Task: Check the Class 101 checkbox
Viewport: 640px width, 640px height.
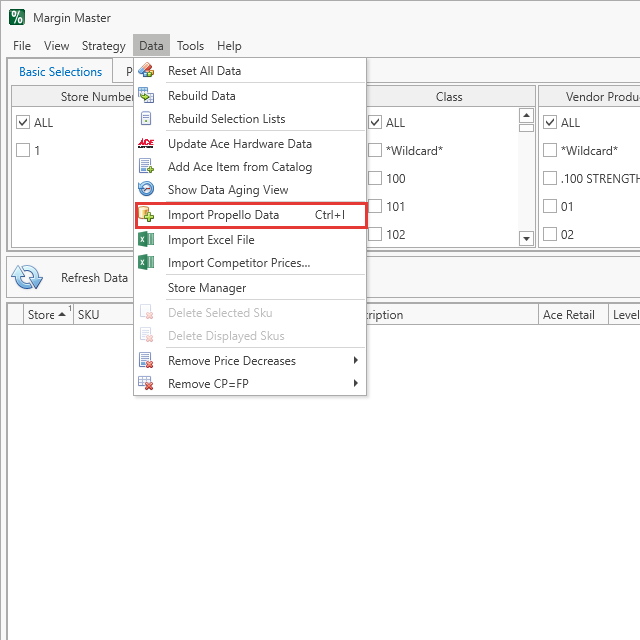Action: click(375, 206)
